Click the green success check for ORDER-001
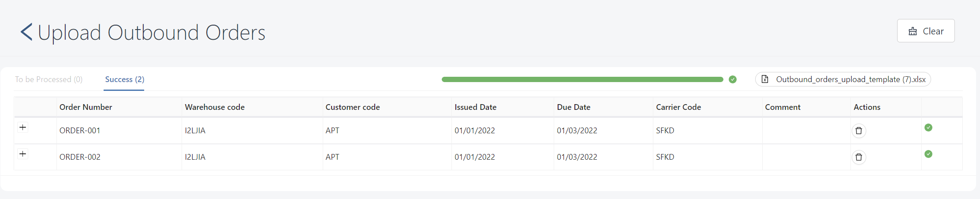 (928, 128)
